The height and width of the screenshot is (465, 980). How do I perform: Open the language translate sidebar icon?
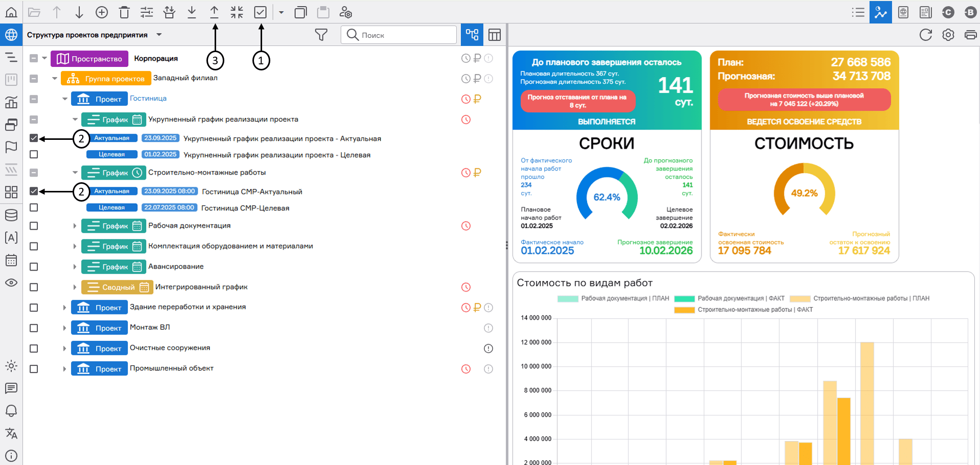tap(11, 433)
